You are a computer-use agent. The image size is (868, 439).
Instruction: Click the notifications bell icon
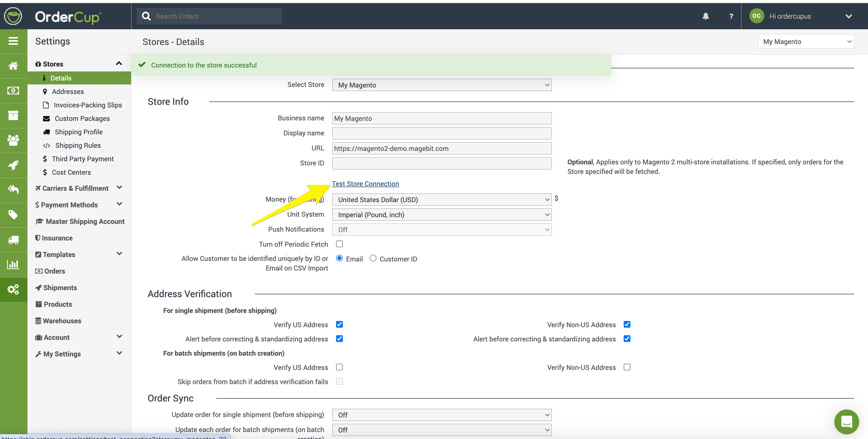706,16
